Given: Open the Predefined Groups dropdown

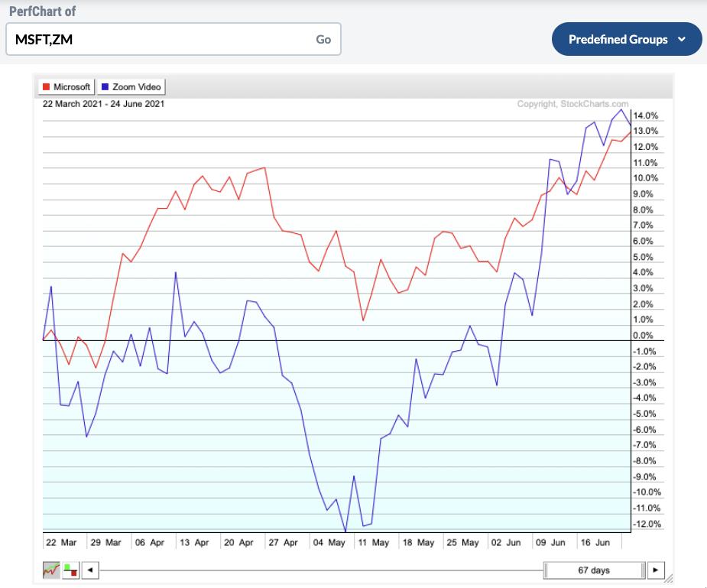Looking at the screenshot, I should [626, 39].
